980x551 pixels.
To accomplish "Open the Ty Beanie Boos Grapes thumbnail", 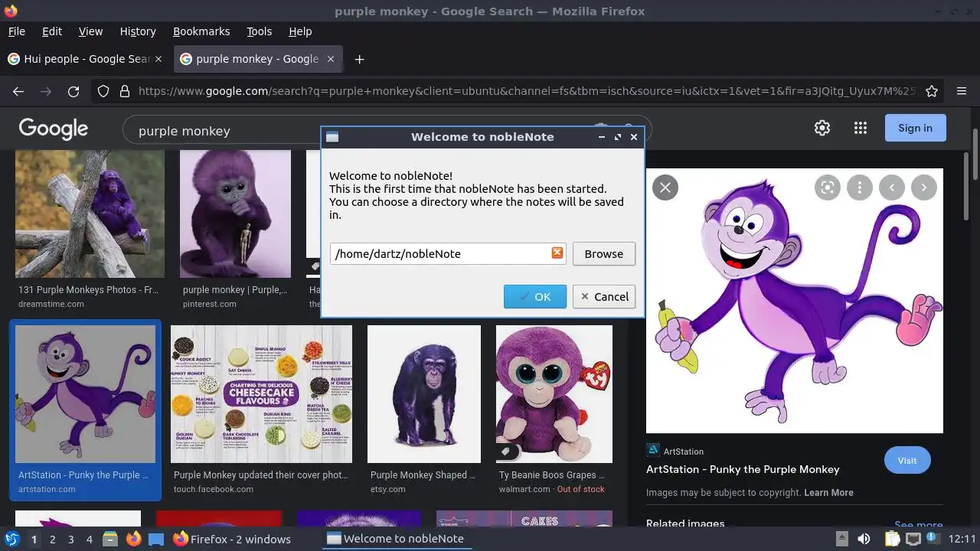I will pos(554,394).
